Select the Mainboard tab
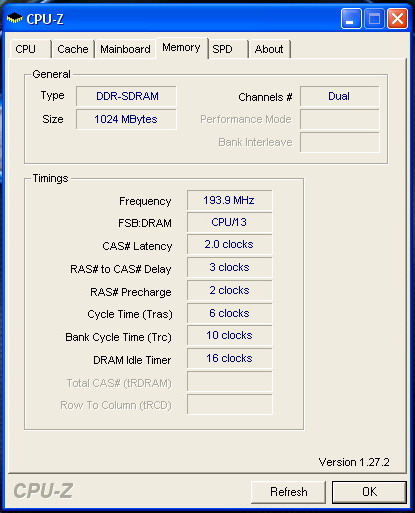 (125, 49)
